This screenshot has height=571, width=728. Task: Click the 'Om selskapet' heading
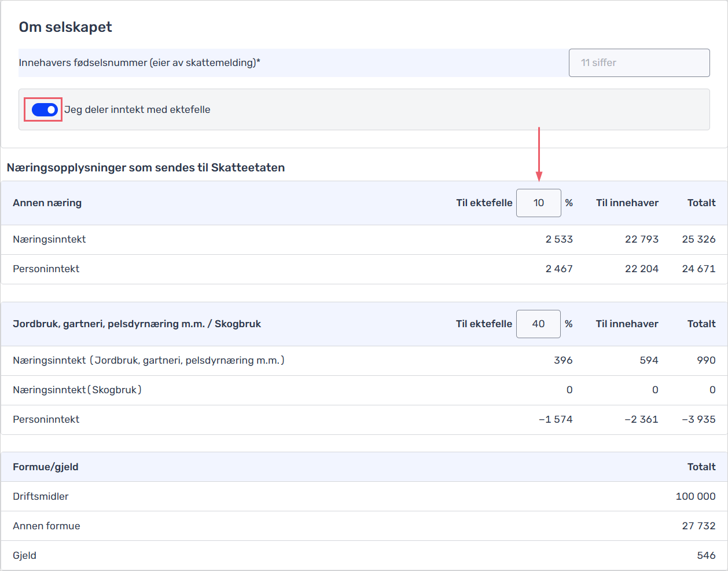coord(65,27)
